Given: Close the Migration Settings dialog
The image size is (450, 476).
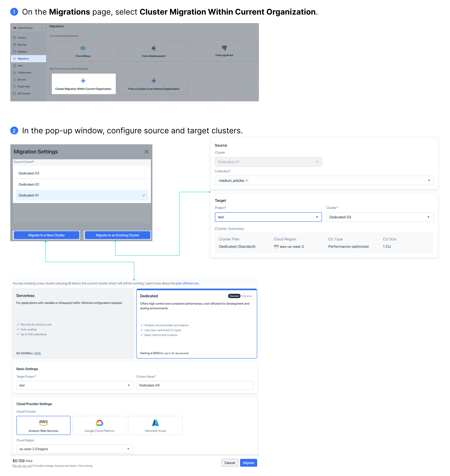Looking at the screenshot, I should pos(146,152).
